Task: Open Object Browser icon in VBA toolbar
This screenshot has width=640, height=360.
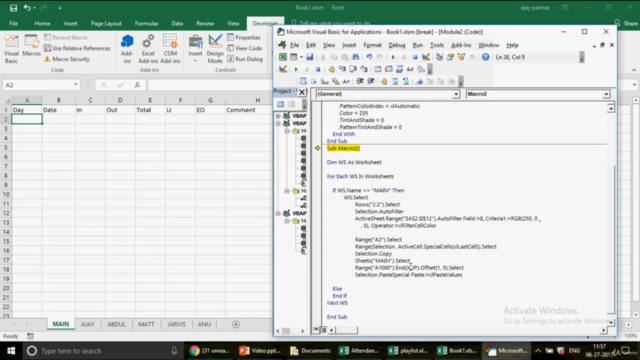Action: (x=461, y=57)
